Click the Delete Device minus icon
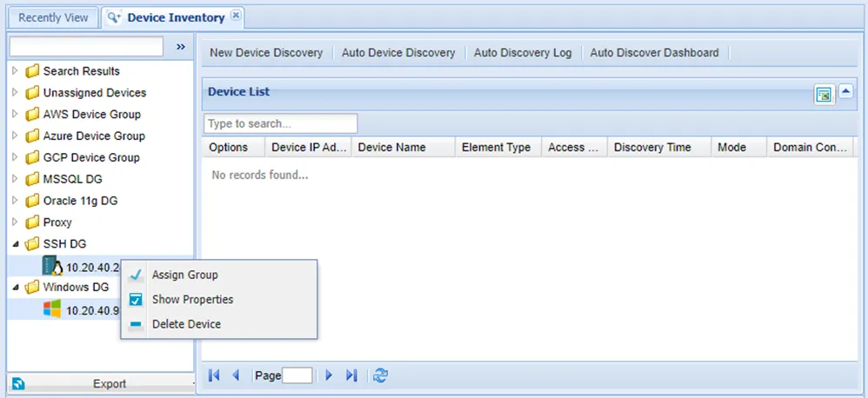Image resolution: width=868 pixels, height=398 pixels. 137,324
